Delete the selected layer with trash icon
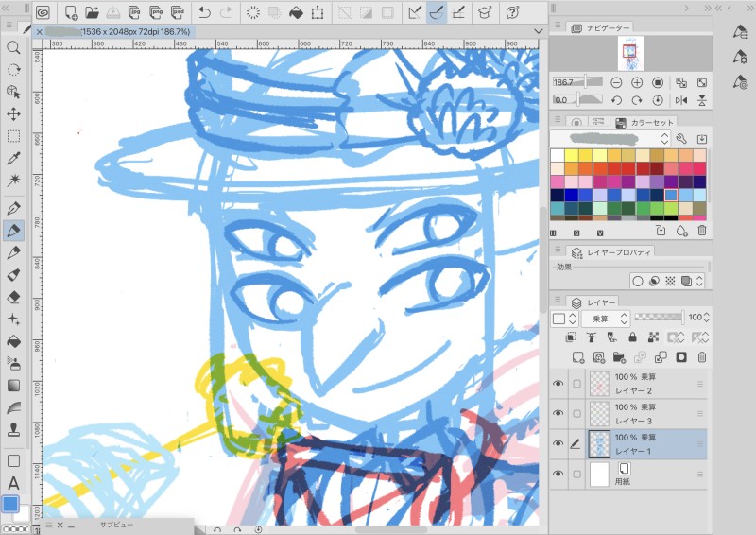Viewport: 756px width, 535px height. click(702, 357)
